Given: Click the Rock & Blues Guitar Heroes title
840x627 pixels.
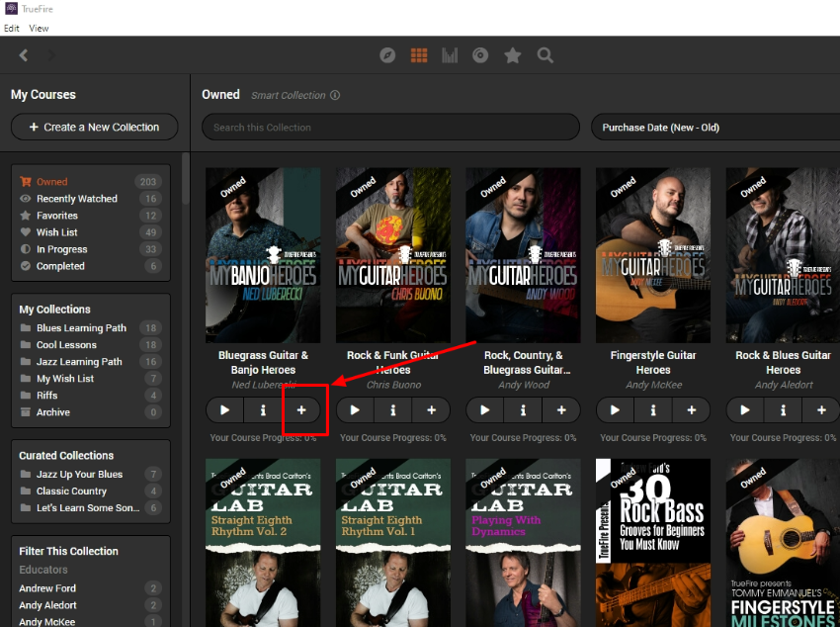Looking at the screenshot, I should (x=783, y=363).
